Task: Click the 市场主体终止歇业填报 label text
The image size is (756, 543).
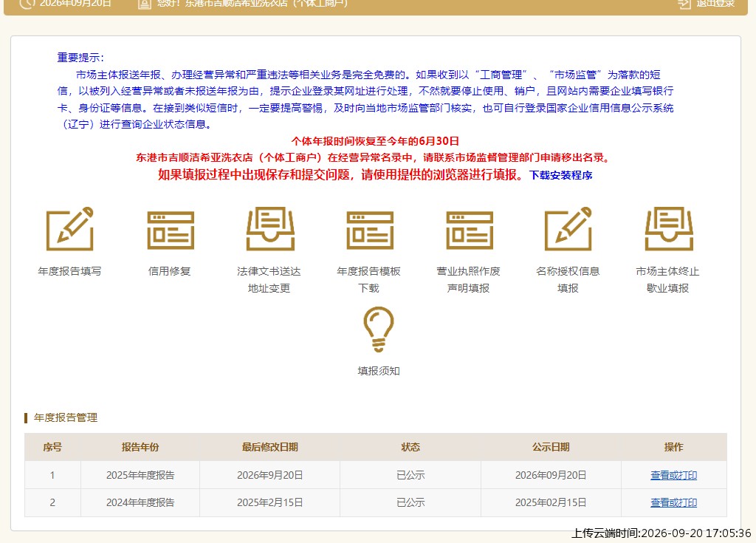Action: [667, 279]
